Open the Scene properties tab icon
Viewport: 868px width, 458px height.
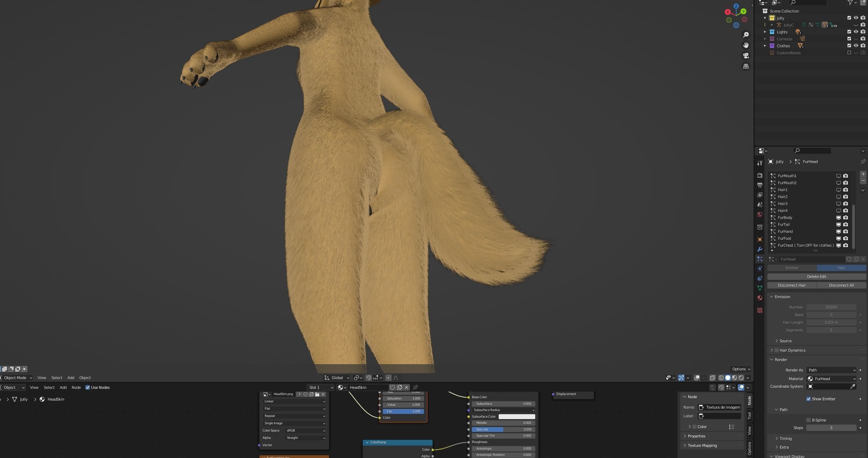[x=760, y=205]
